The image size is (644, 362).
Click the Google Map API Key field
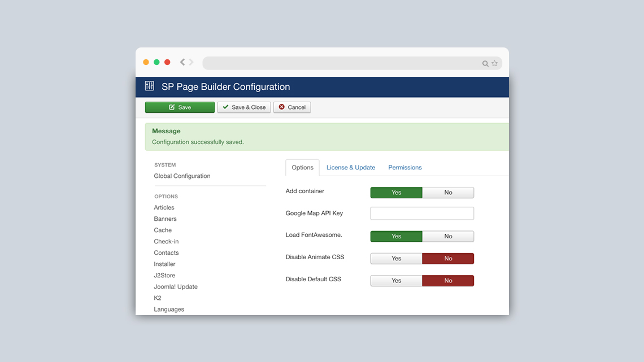pos(422,213)
